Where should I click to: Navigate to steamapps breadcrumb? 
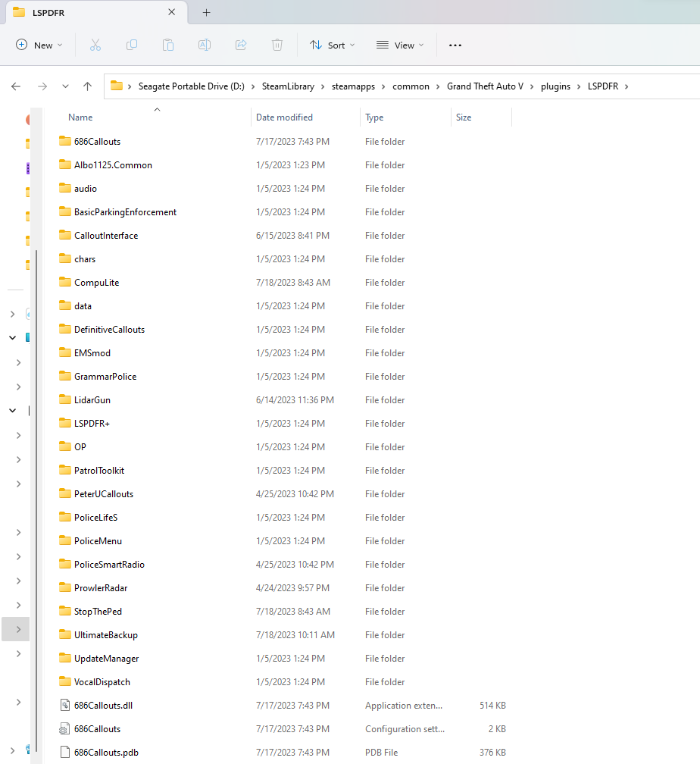pyautogui.click(x=353, y=86)
